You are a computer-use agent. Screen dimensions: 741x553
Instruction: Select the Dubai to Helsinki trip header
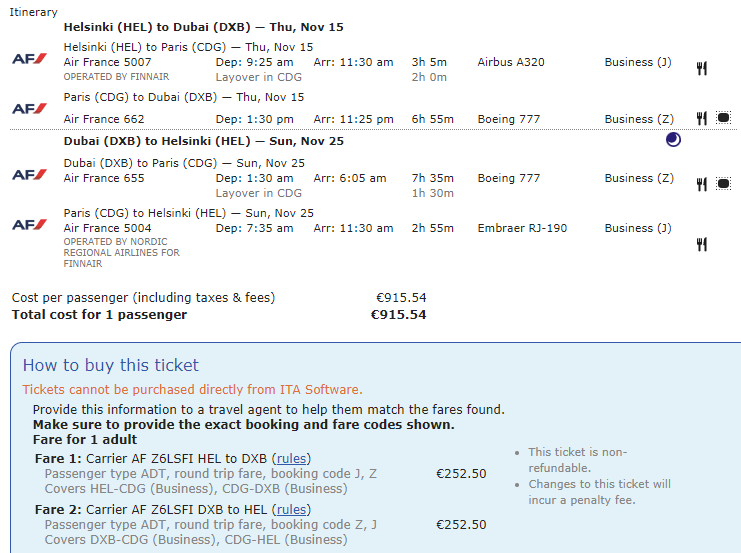pyautogui.click(x=203, y=141)
